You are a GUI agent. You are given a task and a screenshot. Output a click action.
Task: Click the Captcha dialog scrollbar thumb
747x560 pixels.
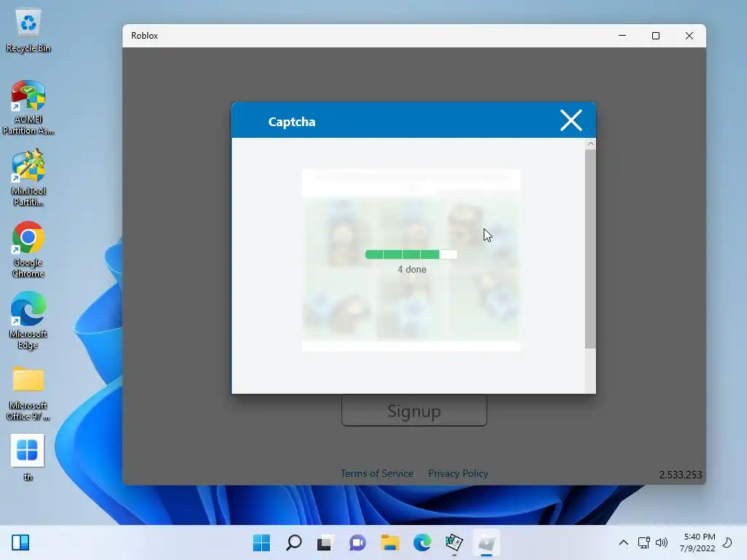pyautogui.click(x=590, y=249)
